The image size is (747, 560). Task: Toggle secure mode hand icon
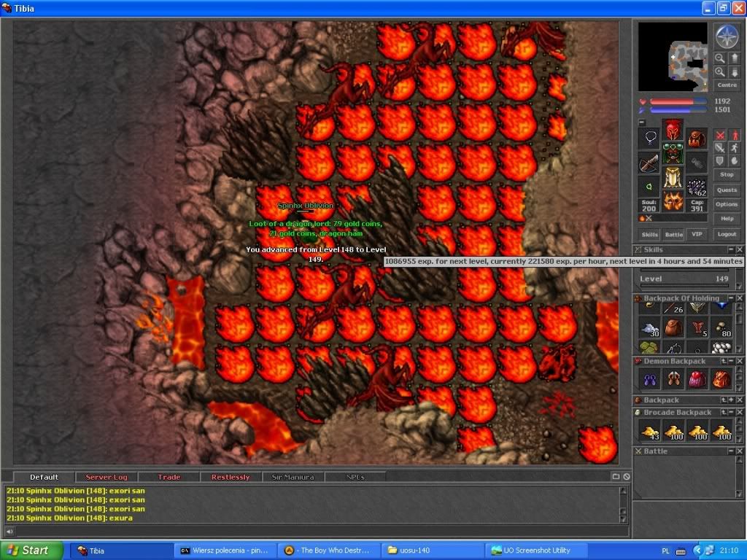[x=734, y=161]
